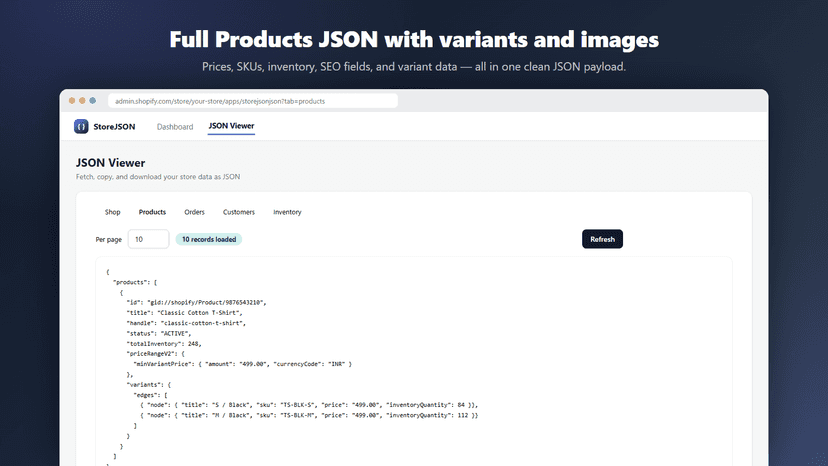Click the minVariantPrice JSON line
This screenshot has width=828, height=466.
[242, 364]
